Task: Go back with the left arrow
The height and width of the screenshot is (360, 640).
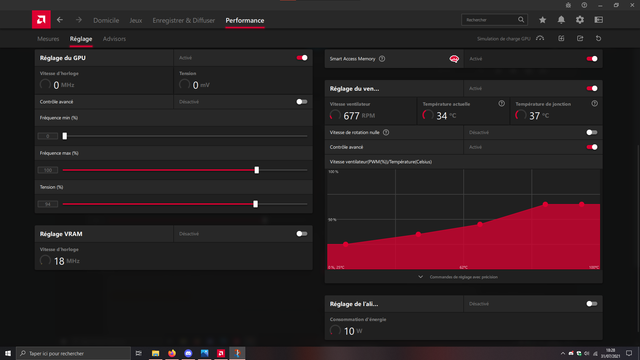Action: tap(60, 20)
